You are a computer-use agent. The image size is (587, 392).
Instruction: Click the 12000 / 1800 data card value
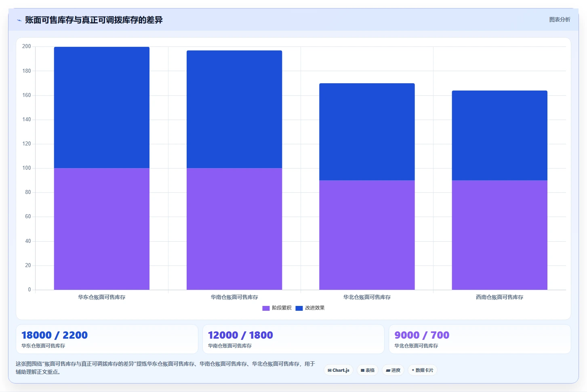(240, 335)
